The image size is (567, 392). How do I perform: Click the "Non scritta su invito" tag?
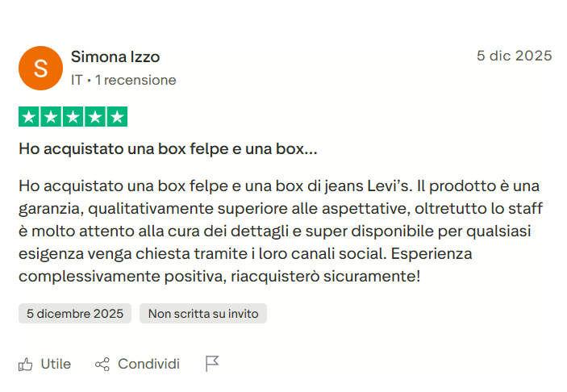(x=202, y=314)
